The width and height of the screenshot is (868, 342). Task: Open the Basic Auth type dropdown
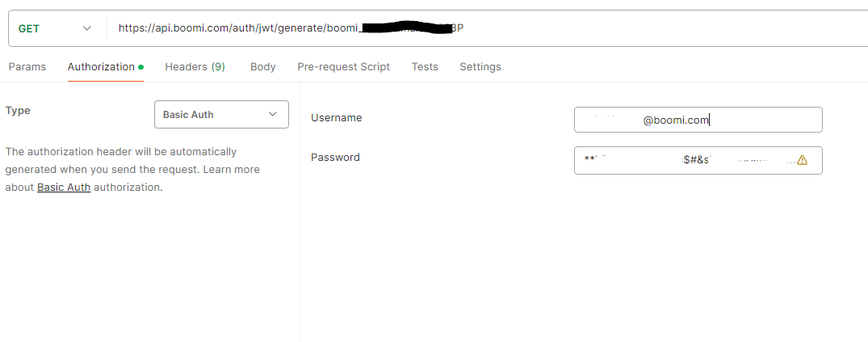[x=220, y=115]
